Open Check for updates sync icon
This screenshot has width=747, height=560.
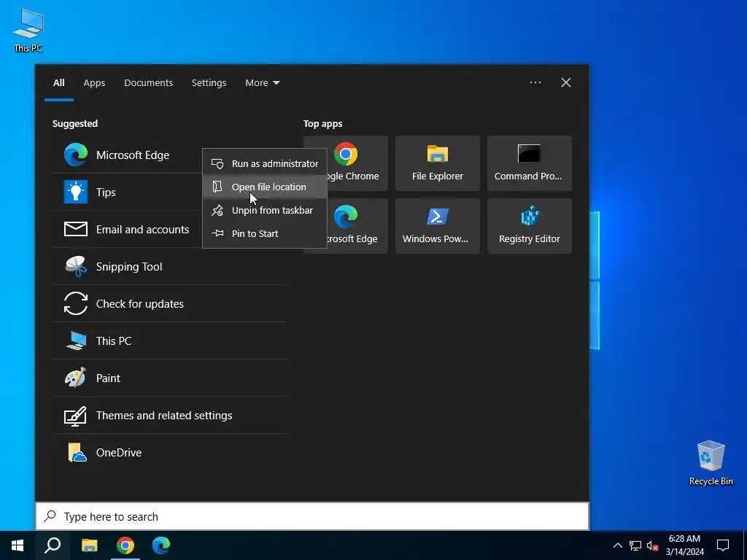[x=76, y=303]
